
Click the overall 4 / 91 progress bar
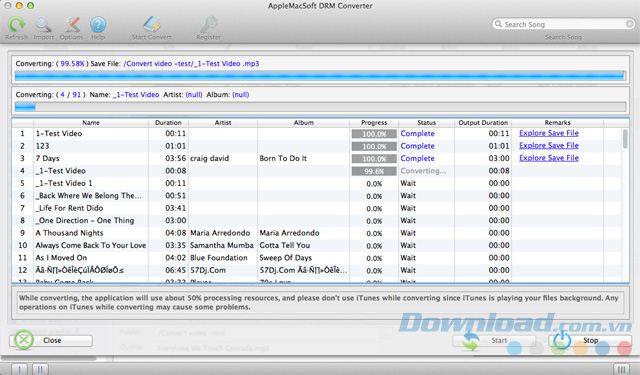coord(320,107)
